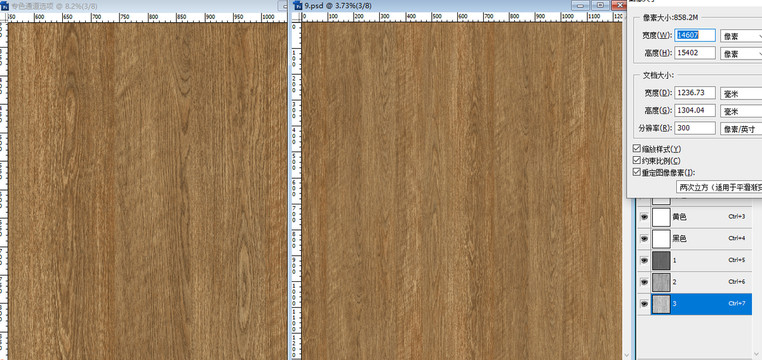Disable the 重定图像像素 checkbox
Viewport: 762px width, 360px height.
637,172
